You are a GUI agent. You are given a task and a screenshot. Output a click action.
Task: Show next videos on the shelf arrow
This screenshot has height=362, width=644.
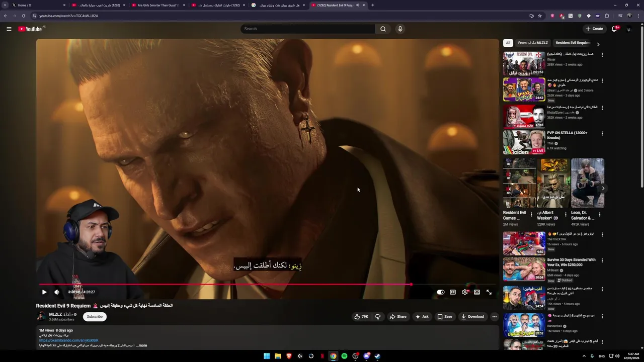click(603, 189)
